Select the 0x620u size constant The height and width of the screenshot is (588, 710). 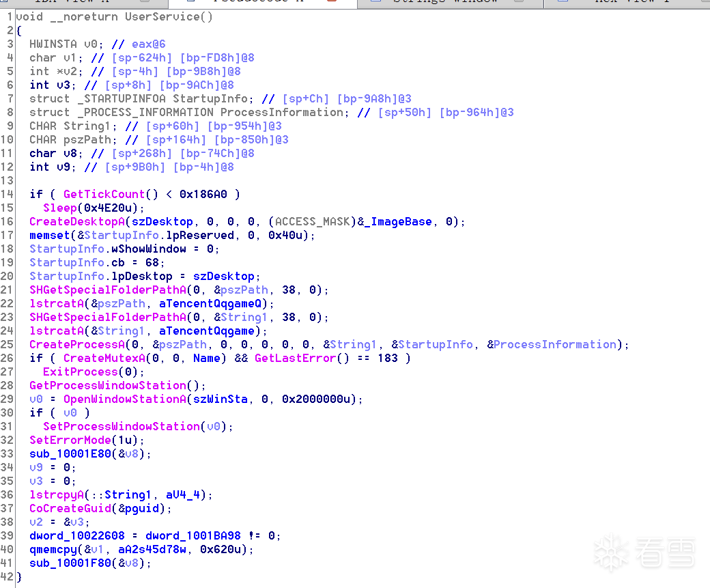220,549
